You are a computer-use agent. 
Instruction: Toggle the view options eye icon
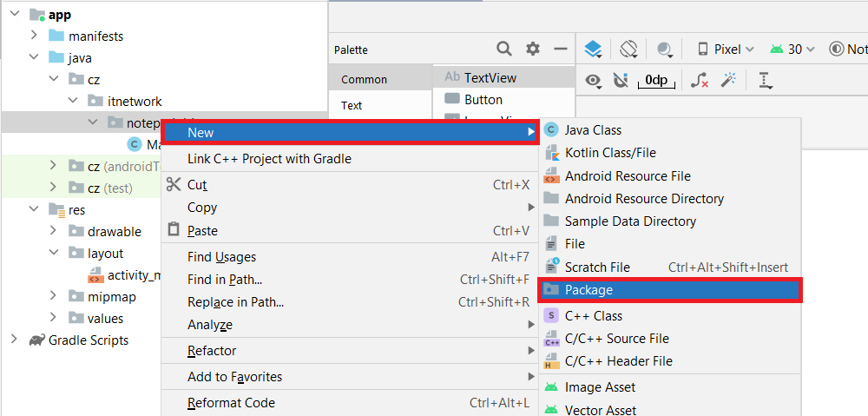pos(594,81)
